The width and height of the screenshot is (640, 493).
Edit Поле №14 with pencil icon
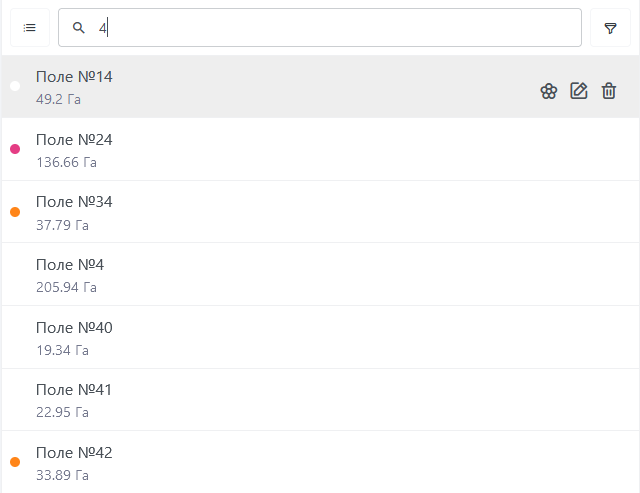pyautogui.click(x=579, y=91)
